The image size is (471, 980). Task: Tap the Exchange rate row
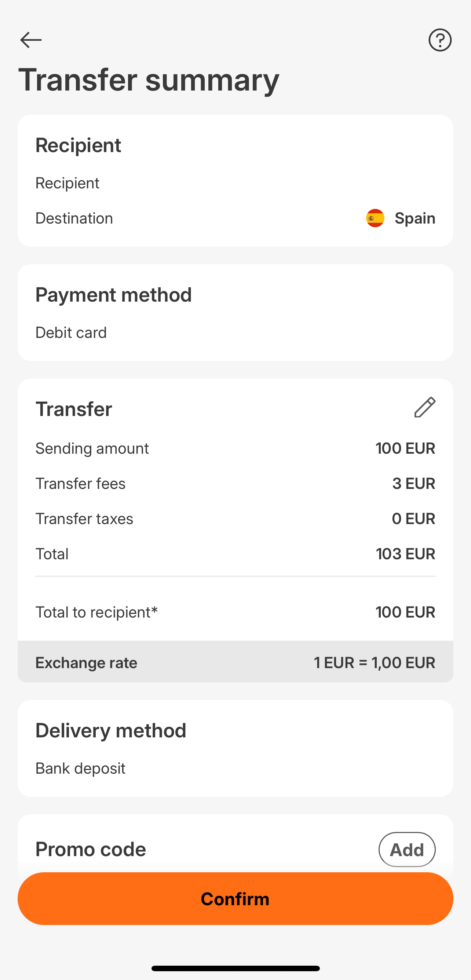[235, 662]
